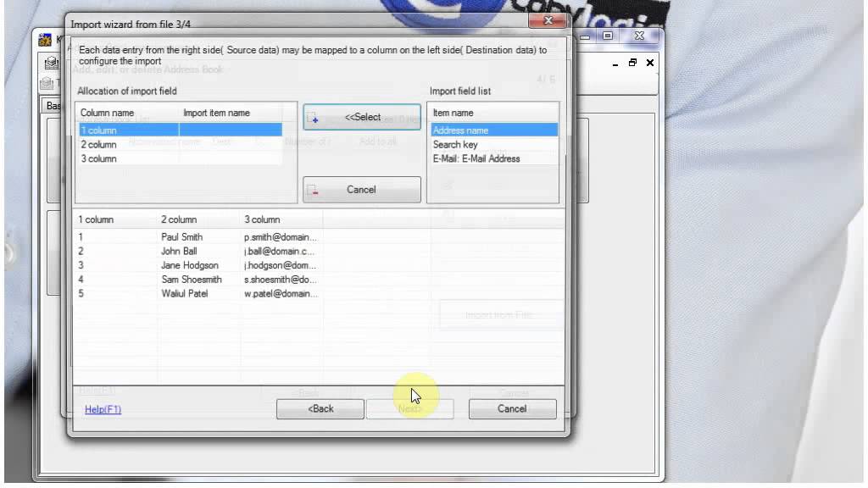Click the j.ball@domain email cell
The height and width of the screenshot is (488, 868).
tap(281, 251)
